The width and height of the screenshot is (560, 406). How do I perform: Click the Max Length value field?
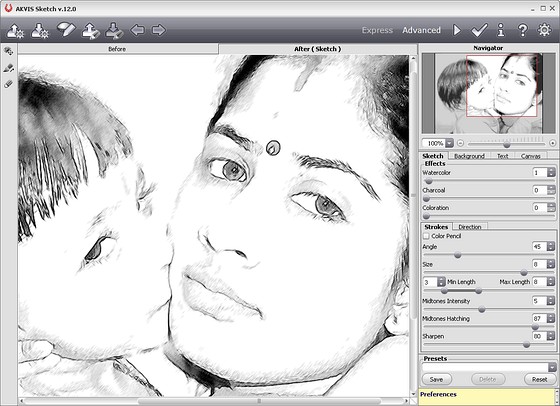tap(539, 282)
